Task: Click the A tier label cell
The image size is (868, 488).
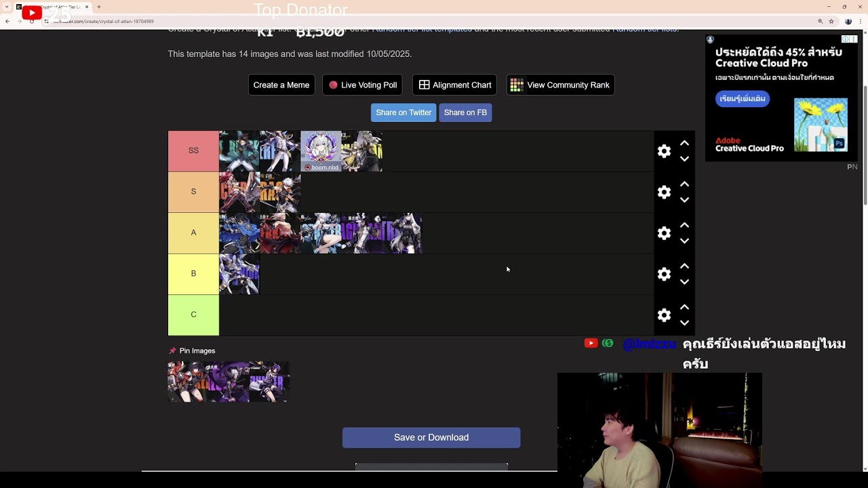Action: coord(193,233)
